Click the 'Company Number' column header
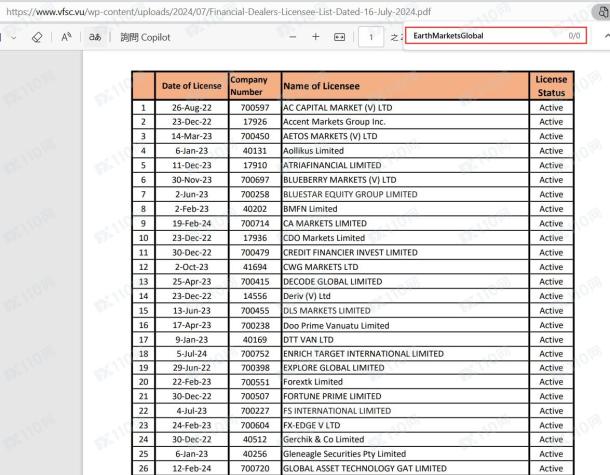 point(255,86)
